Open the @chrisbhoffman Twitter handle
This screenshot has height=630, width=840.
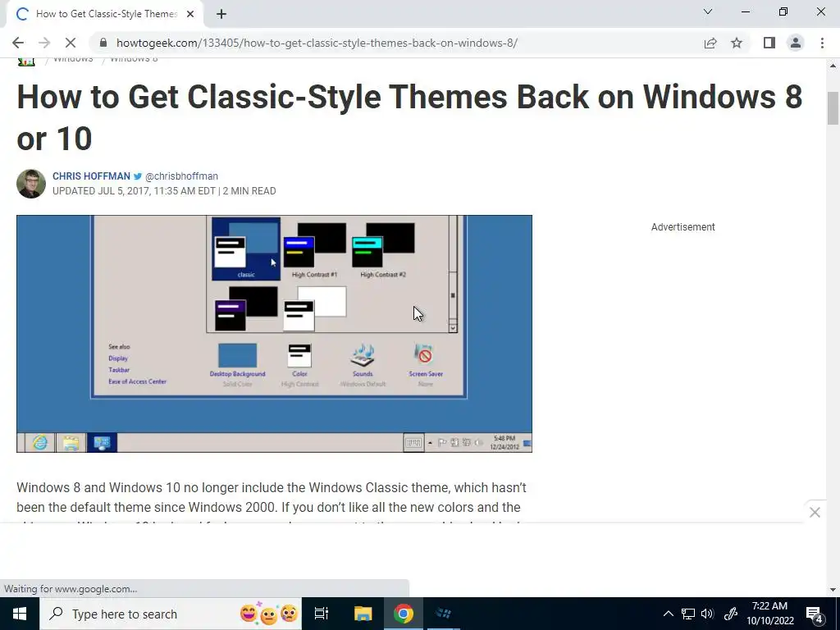pos(181,176)
